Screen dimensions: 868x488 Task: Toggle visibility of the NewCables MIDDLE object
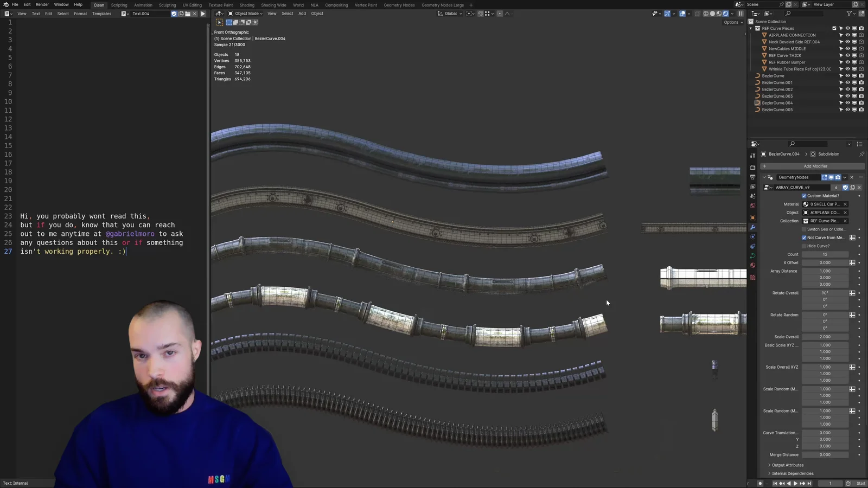coord(847,48)
